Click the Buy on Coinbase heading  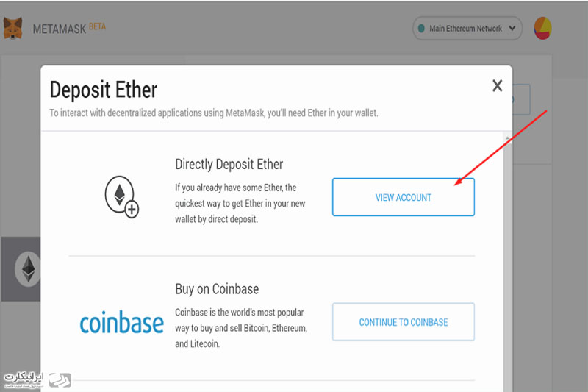pyautogui.click(x=217, y=289)
